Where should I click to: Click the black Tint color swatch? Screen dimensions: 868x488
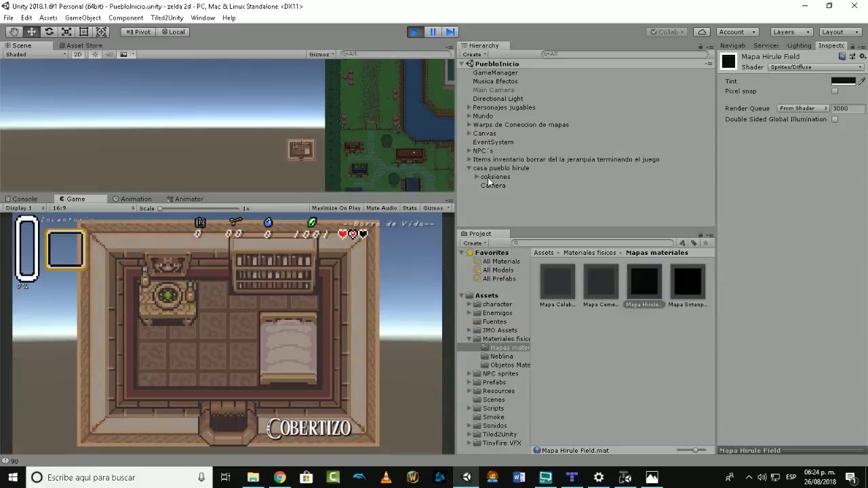[844, 81]
